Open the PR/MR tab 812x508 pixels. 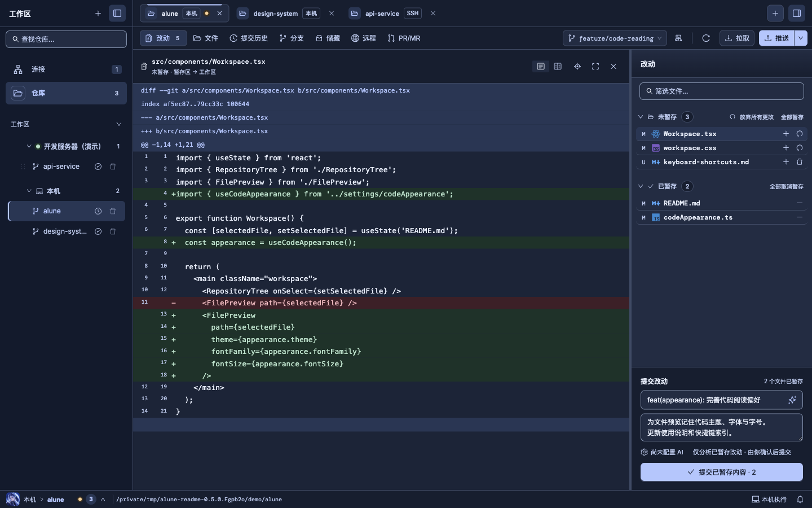404,38
